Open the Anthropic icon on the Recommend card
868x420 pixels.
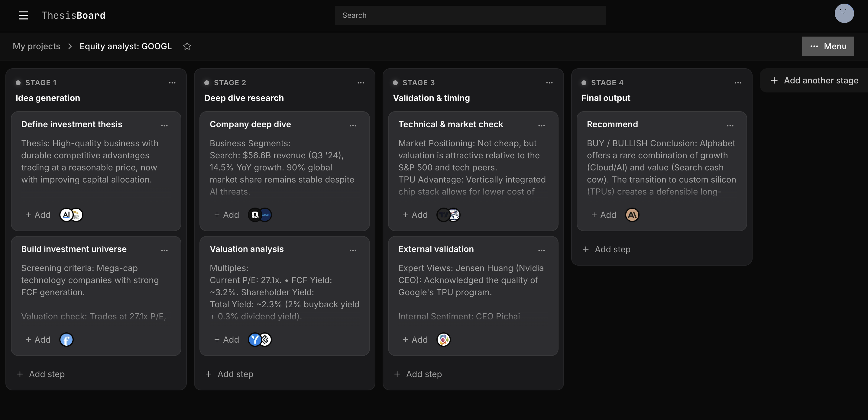(x=633, y=215)
